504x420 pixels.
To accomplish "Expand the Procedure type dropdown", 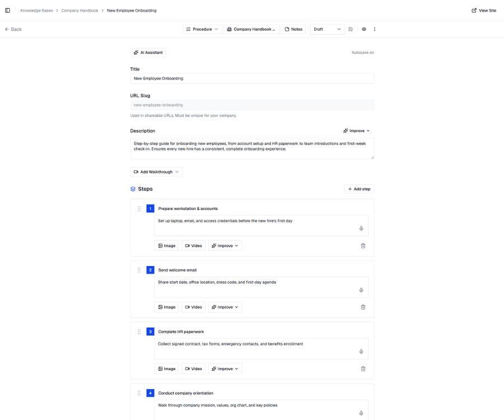I will 202,29.
